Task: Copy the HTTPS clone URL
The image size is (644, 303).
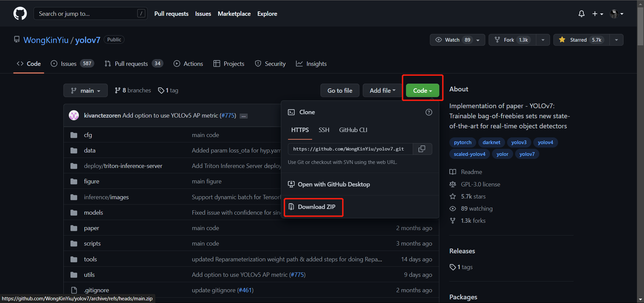Action: coord(422,149)
